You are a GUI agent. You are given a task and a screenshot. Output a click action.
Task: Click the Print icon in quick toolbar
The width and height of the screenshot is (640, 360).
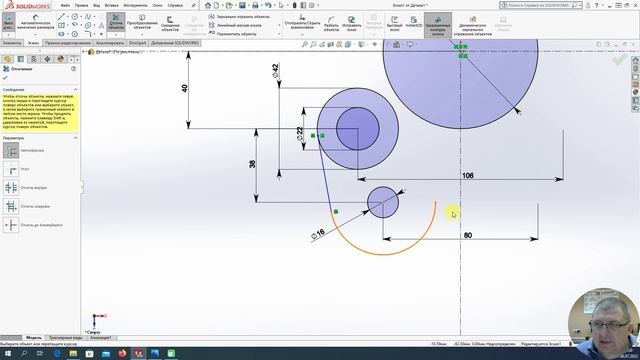[x=255, y=5]
